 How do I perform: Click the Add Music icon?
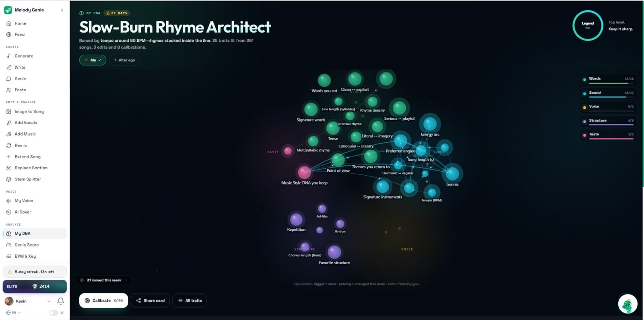[9, 134]
